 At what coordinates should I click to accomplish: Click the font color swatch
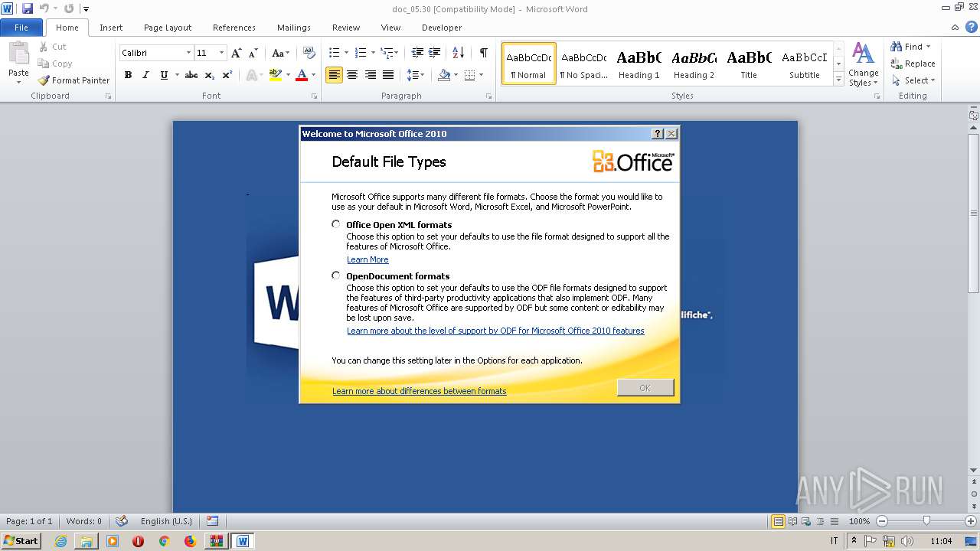click(x=302, y=75)
